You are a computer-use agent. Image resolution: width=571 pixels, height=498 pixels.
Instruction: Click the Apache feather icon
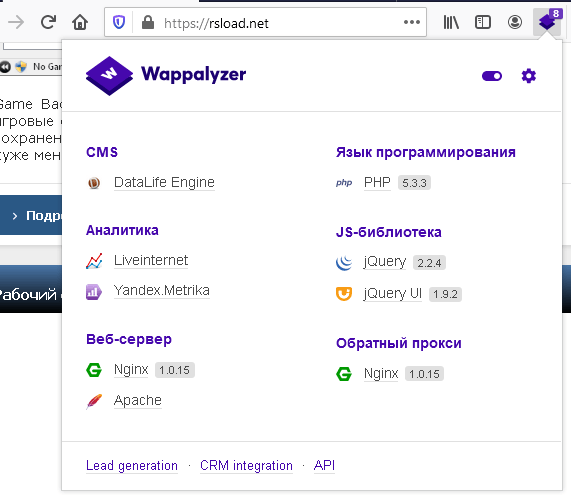click(94, 401)
